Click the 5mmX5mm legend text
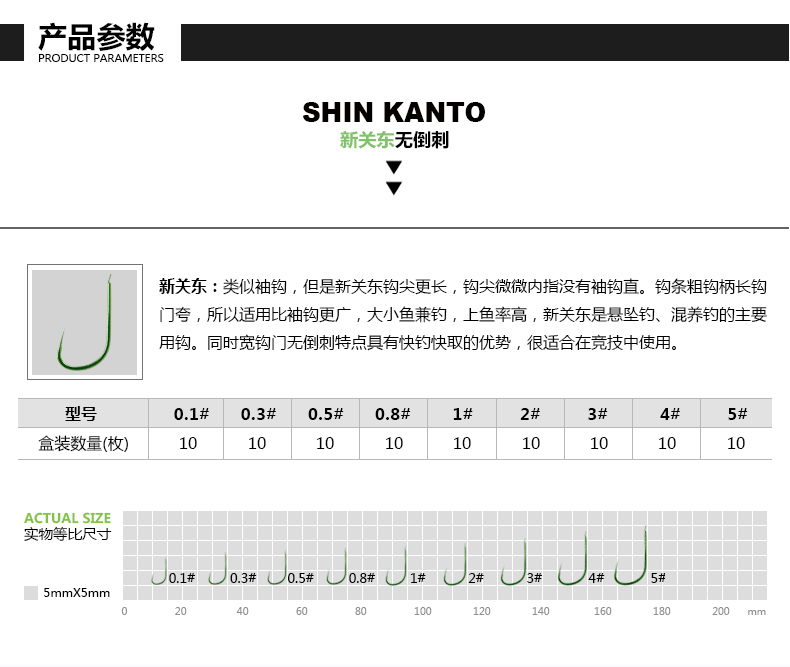 [x=77, y=593]
